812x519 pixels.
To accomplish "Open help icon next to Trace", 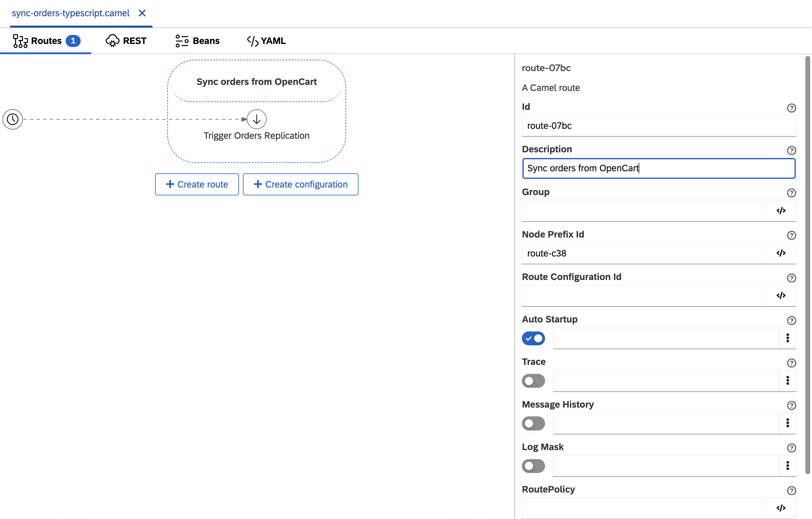I will pos(791,363).
